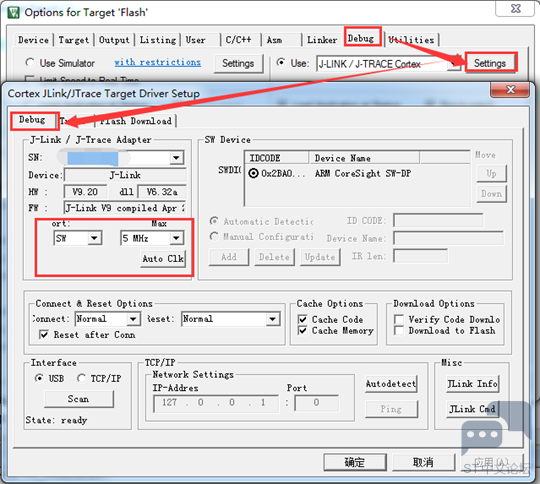Screen dimensions: 540x484
Task: Open the Port dropdown showing SW
Action: coord(77,238)
